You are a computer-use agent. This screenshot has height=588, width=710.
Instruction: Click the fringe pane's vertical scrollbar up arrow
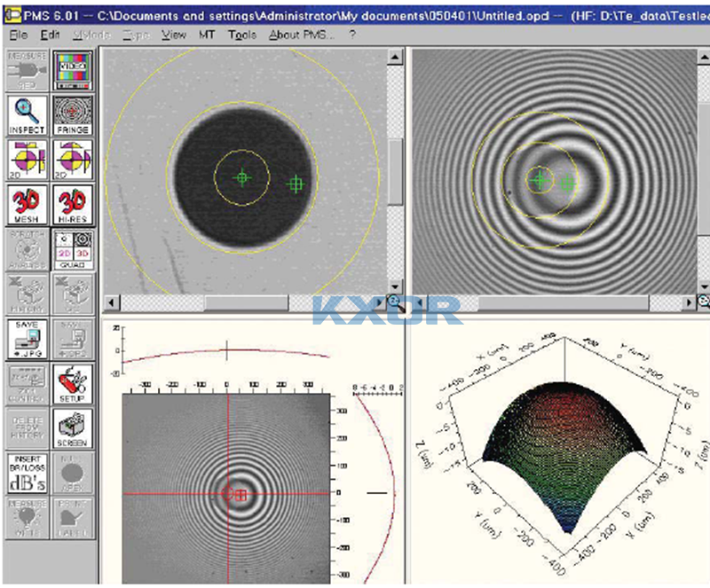704,58
